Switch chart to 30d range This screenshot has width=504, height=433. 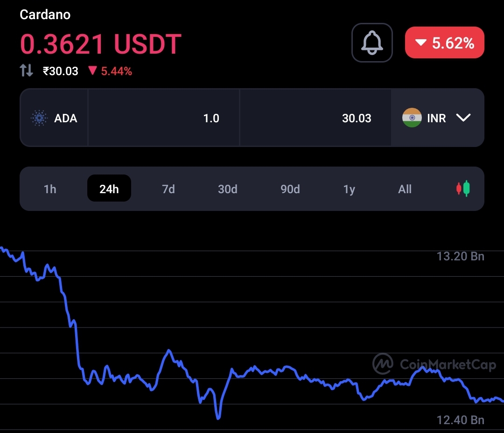(228, 189)
